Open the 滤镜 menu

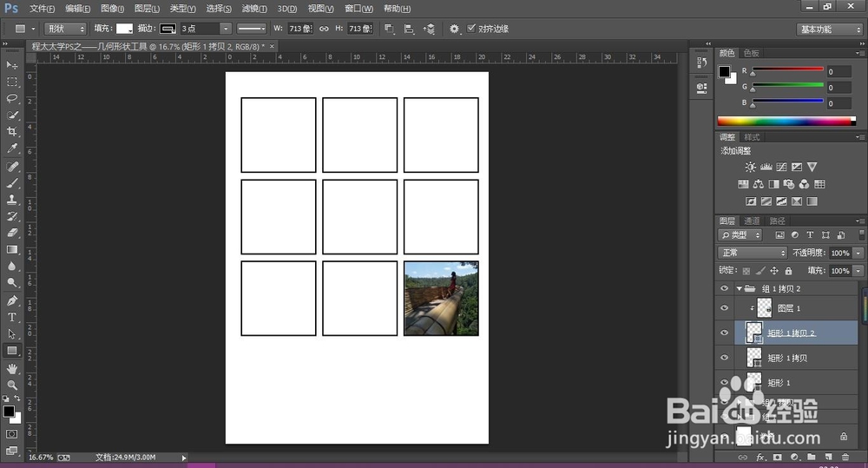click(254, 9)
